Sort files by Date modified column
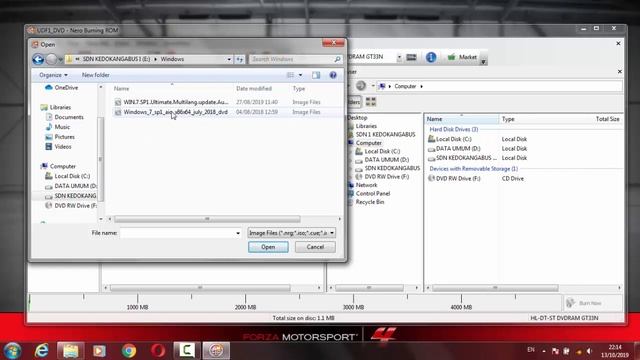 click(254, 89)
